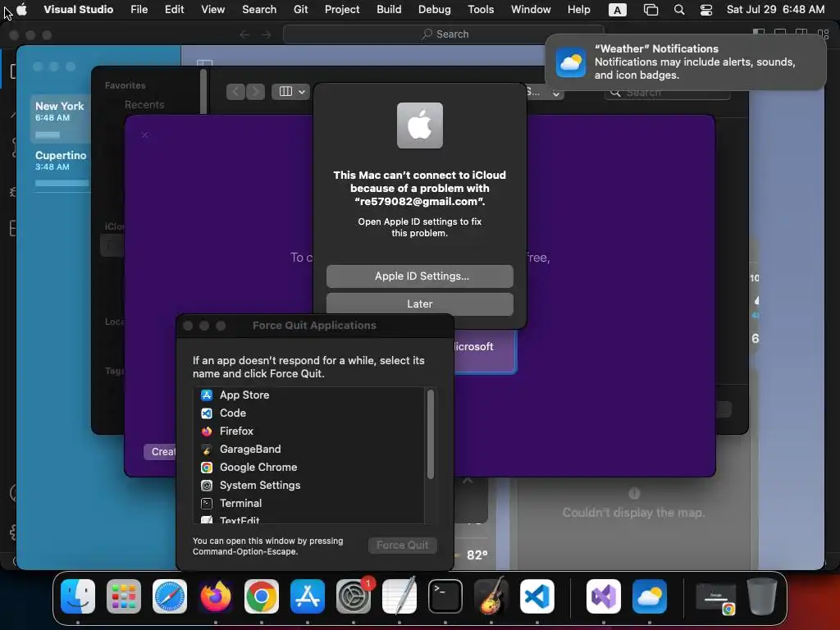Image resolution: width=840 pixels, height=630 pixels.
Task: Click the Force Quit list scrollbar
Action: [430, 435]
